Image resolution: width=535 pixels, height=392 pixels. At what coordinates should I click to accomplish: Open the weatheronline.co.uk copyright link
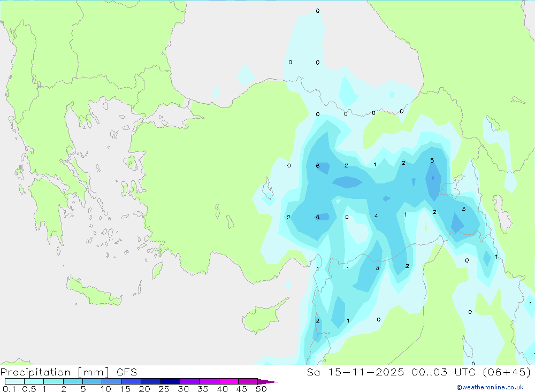point(490,387)
